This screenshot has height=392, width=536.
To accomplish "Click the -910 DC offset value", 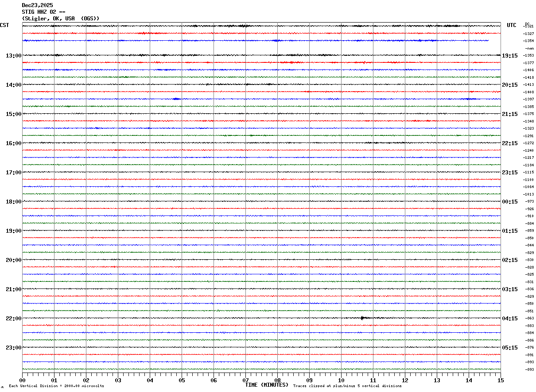I will click(x=529, y=216).
